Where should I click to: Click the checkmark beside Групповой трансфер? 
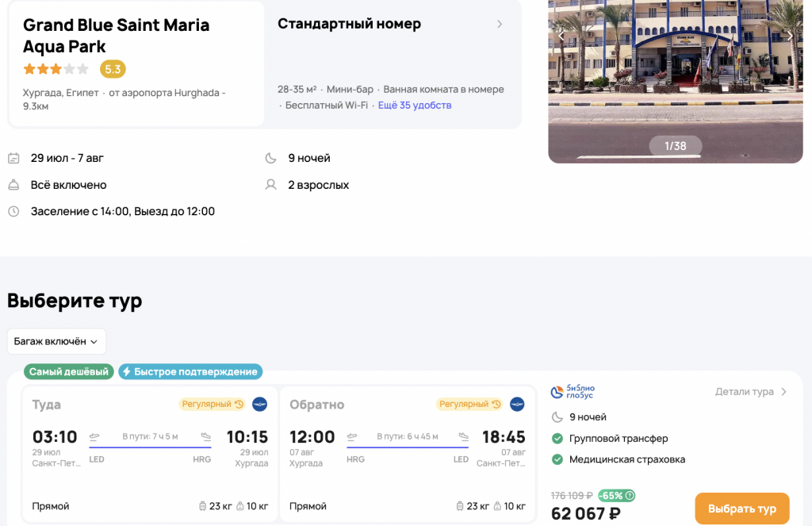pos(557,439)
